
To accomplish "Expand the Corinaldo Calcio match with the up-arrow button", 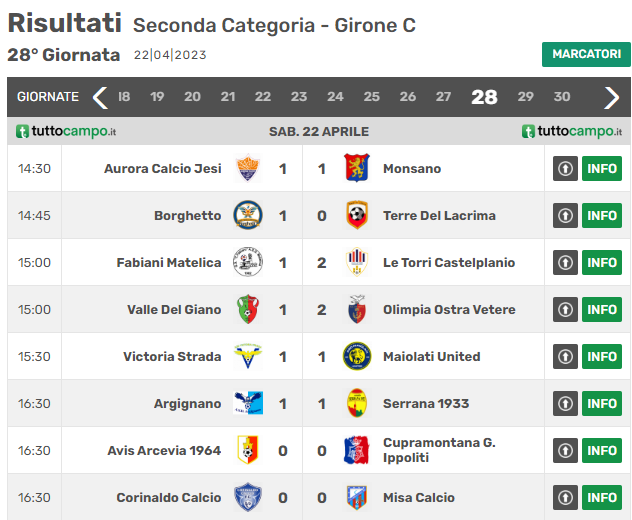I will [x=565, y=497].
